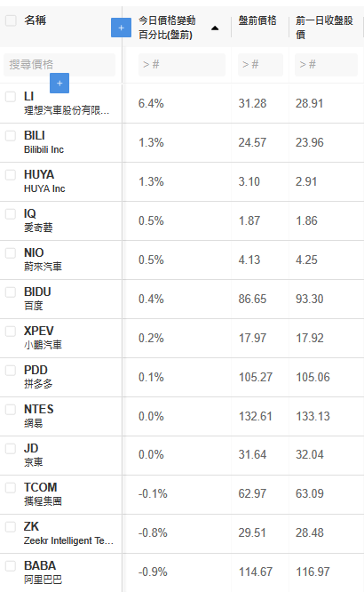Sort by 前一日收盤股價 column header
364x592 pixels.
point(324,28)
